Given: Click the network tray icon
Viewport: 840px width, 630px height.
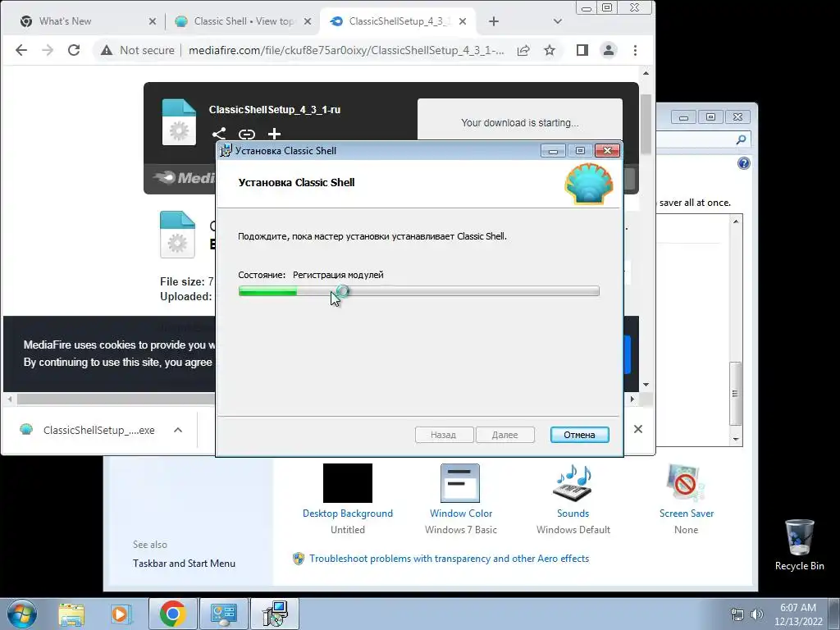Looking at the screenshot, I should coord(737,614).
